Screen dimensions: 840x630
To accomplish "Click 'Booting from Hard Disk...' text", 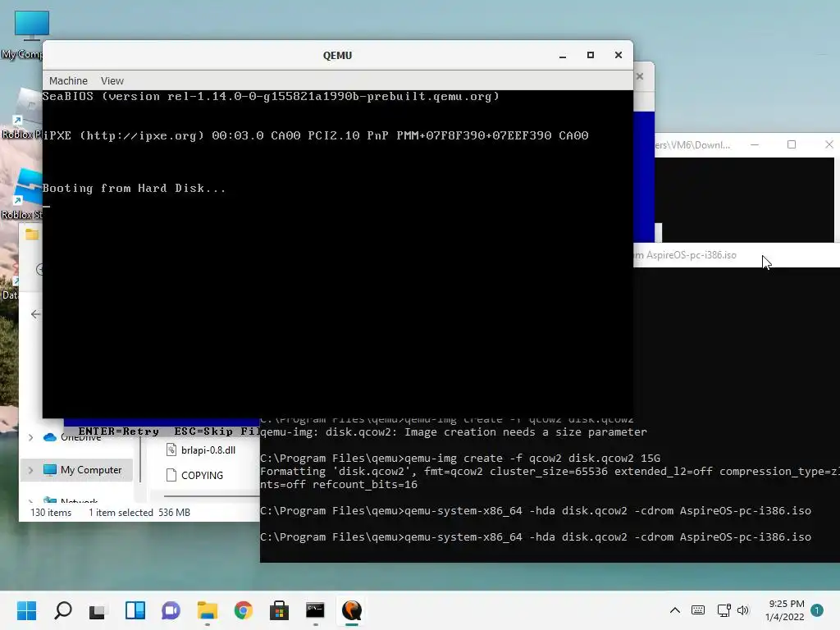I will (x=134, y=188).
